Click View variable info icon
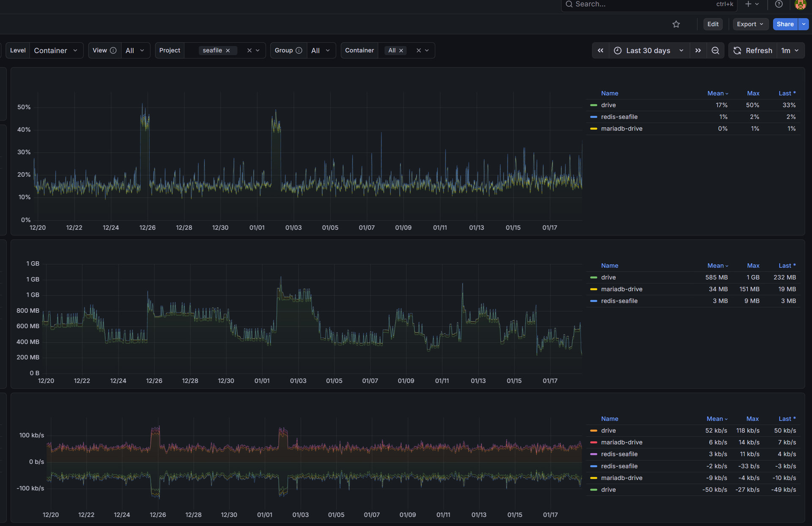812x526 pixels. [113, 50]
